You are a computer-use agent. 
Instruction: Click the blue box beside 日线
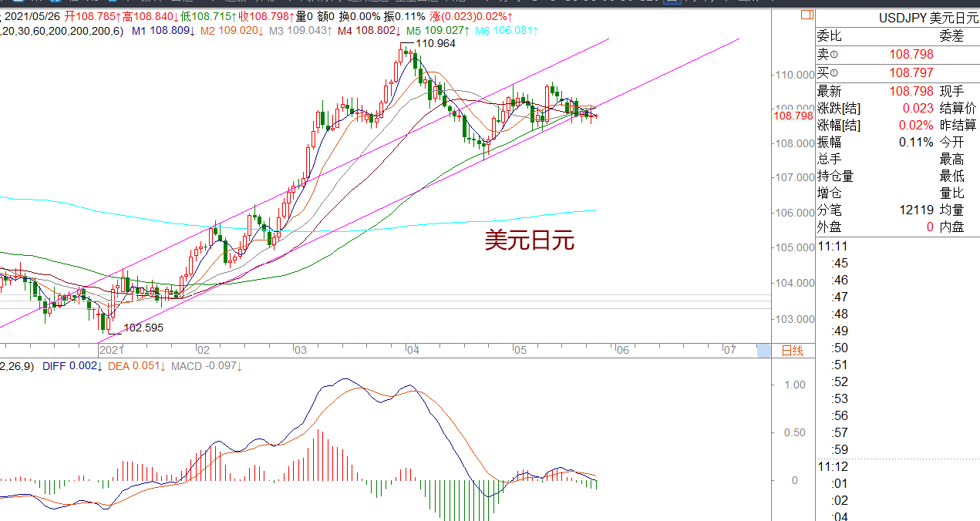point(763,351)
